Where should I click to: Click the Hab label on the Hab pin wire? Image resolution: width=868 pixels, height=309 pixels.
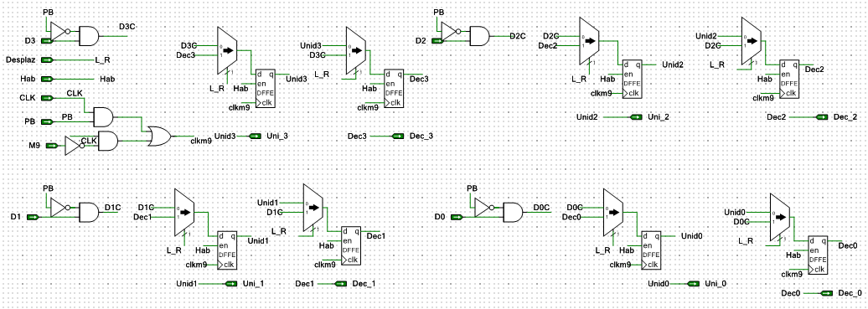[x=107, y=80]
